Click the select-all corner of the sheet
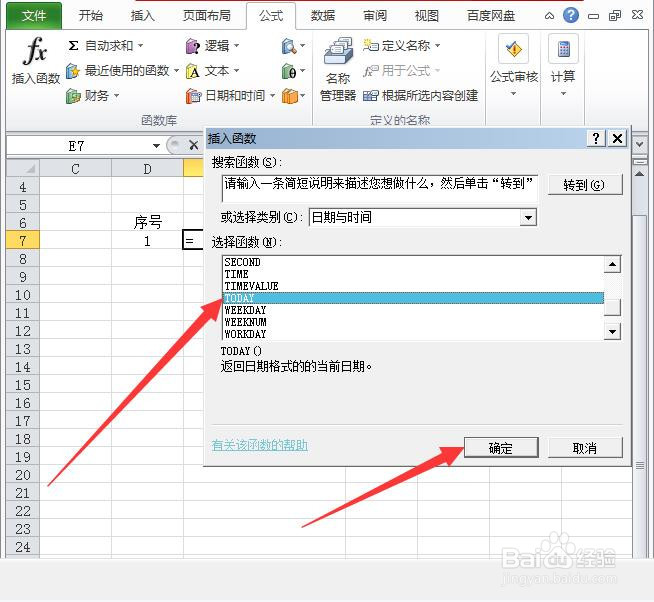Screen dimensions: 654x602 point(23,169)
